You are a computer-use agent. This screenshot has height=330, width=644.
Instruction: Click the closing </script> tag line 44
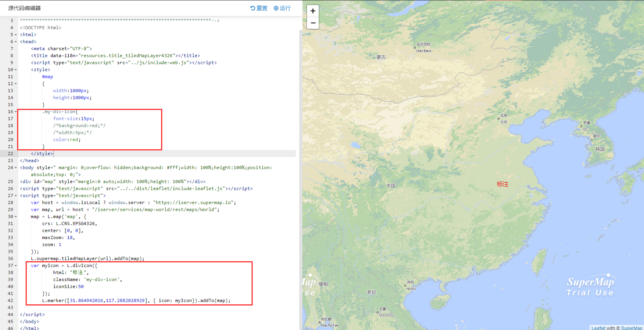(x=32, y=314)
